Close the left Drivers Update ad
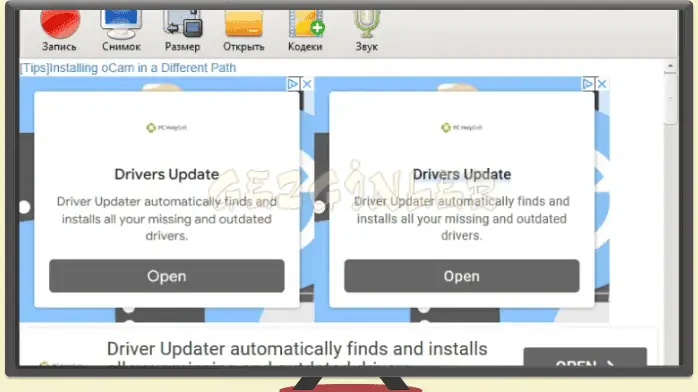The image size is (698, 392). (x=307, y=84)
